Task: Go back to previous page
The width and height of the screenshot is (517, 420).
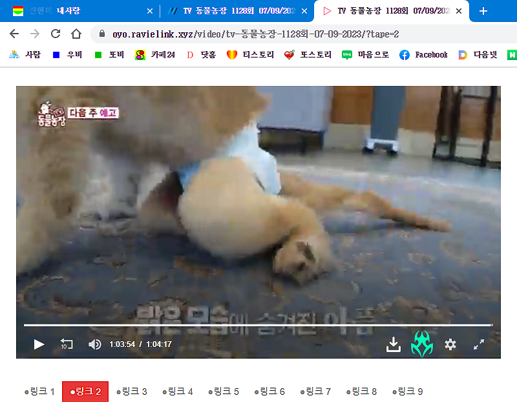Action: [x=14, y=34]
